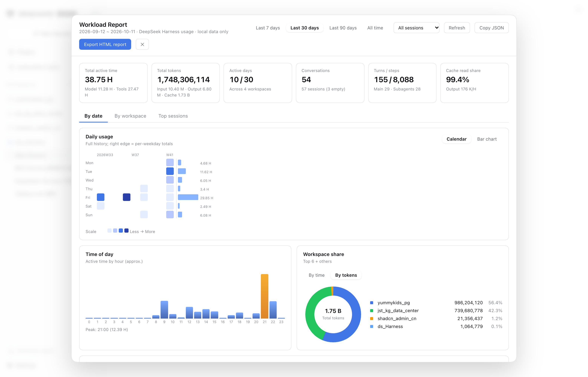Click the Conversations count 54
The width and height of the screenshot is (588, 377).
306,80
